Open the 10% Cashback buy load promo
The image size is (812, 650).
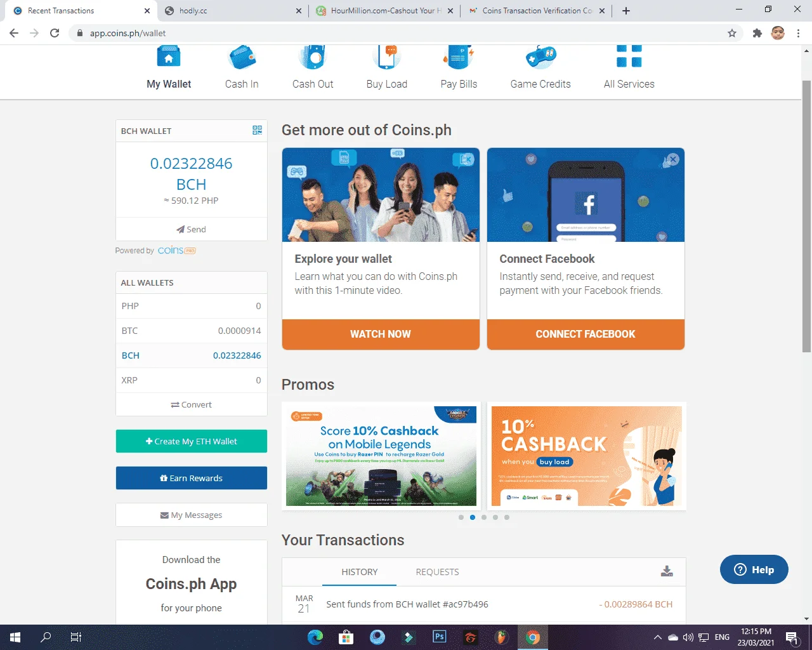(x=586, y=456)
